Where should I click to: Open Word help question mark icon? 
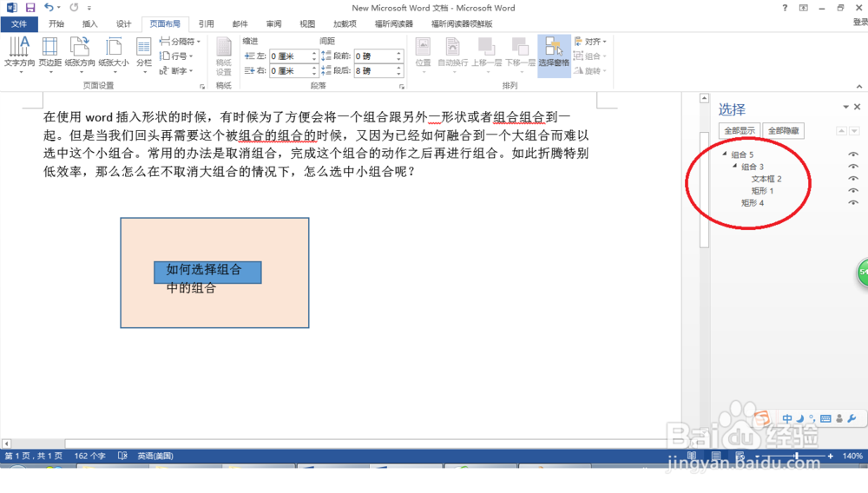click(785, 8)
